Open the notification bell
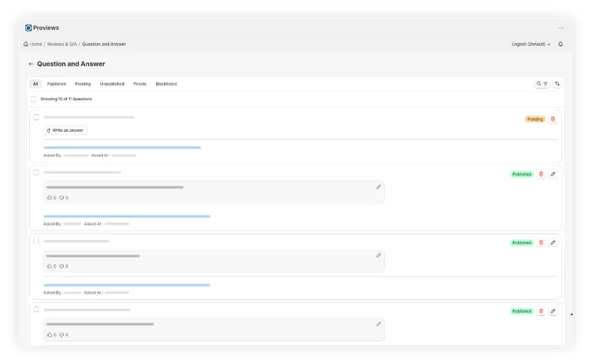 tap(561, 44)
